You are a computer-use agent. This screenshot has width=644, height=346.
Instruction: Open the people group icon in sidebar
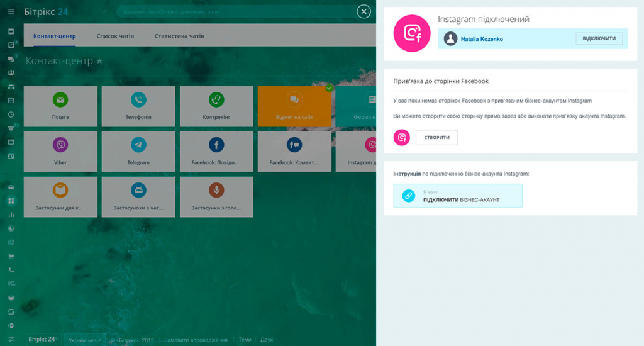[11, 73]
